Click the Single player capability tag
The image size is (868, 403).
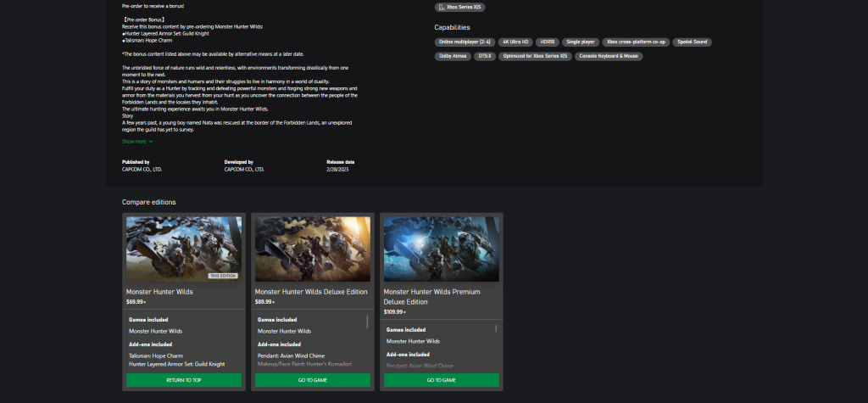(x=581, y=42)
